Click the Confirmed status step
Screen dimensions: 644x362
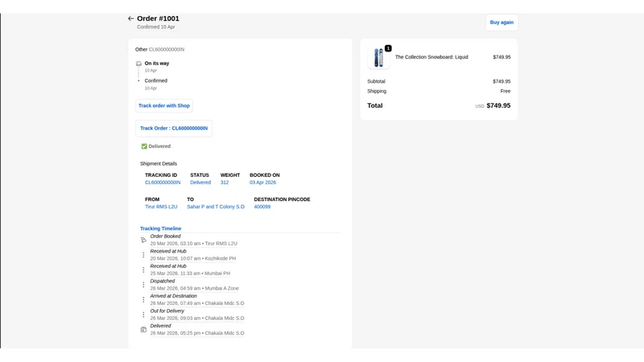[155, 81]
